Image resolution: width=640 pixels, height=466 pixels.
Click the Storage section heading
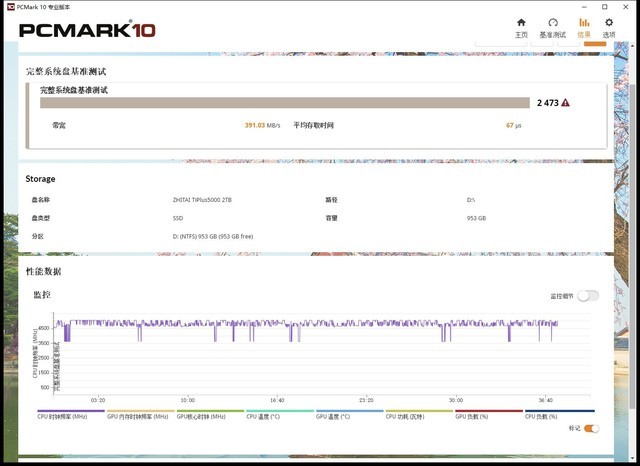click(40, 179)
